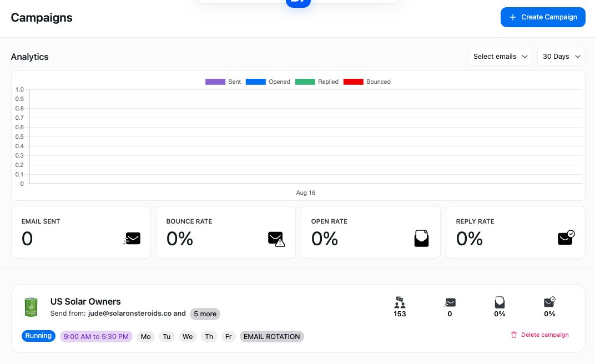Click the EMAIL ROTATION tag

click(272, 337)
